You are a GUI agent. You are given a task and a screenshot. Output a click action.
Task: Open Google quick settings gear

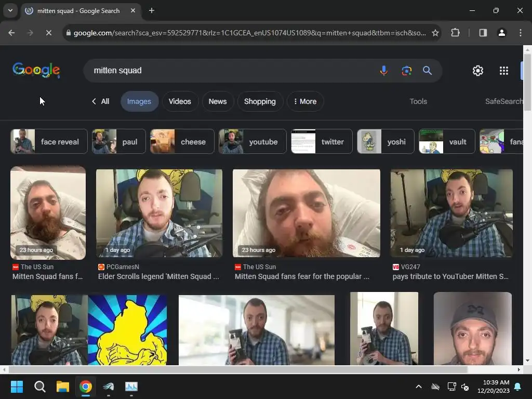click(x=478, y=71)
